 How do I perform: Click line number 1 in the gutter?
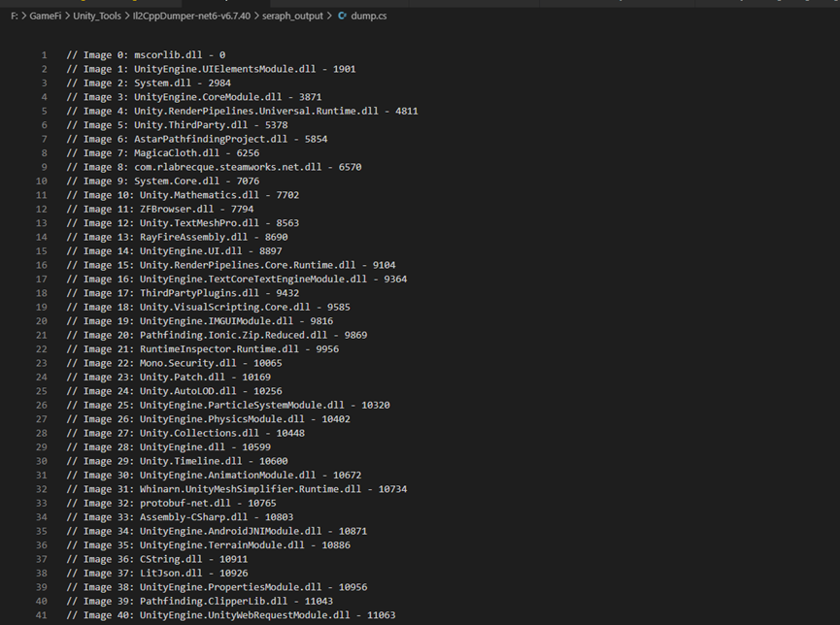[44, 55]
